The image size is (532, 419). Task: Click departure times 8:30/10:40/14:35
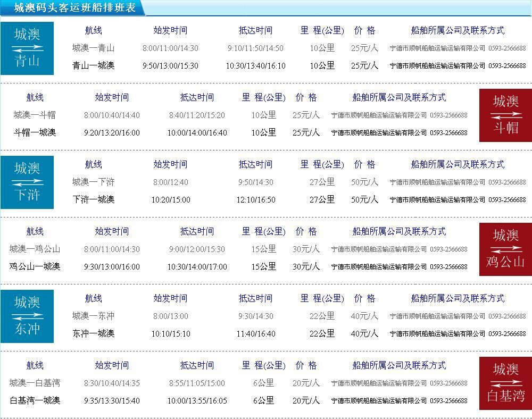(x=112, y=383)
